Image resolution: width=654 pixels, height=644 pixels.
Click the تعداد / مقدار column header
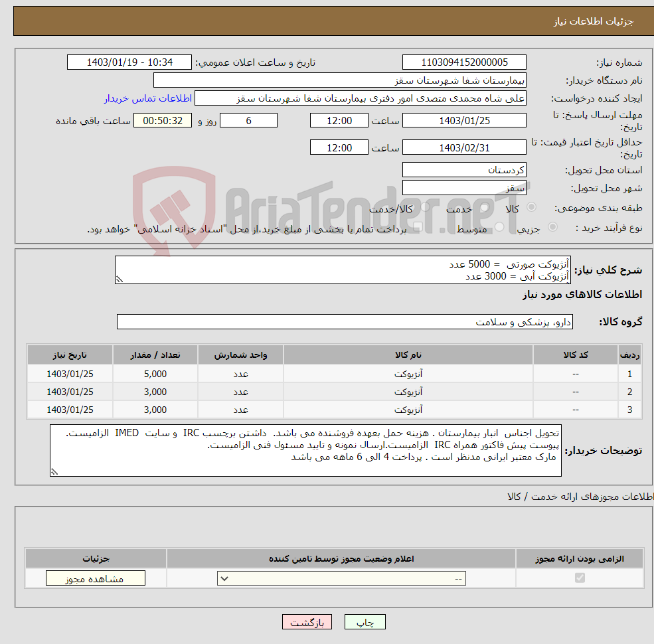click(x=155, y=355)
